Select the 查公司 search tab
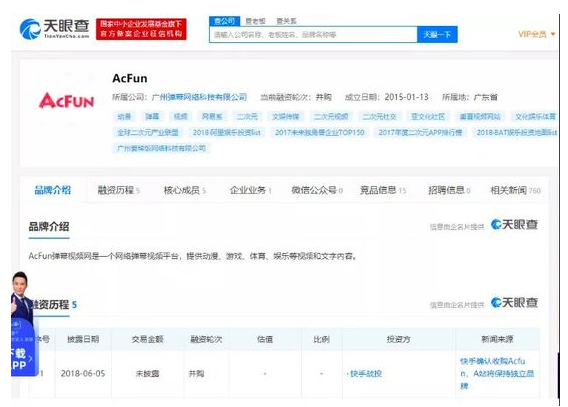 pos(224,21)
